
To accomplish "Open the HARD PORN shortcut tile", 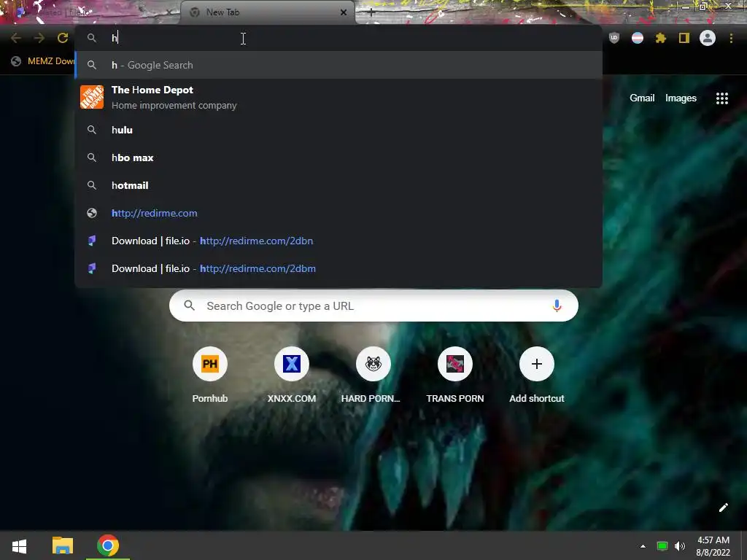I will pos(373,376).
